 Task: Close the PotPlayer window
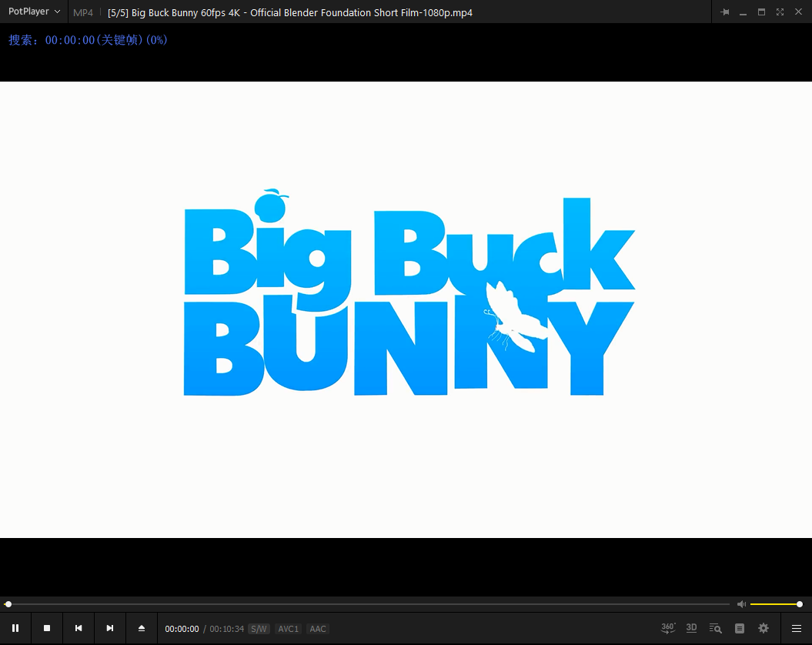coord(799,12)
